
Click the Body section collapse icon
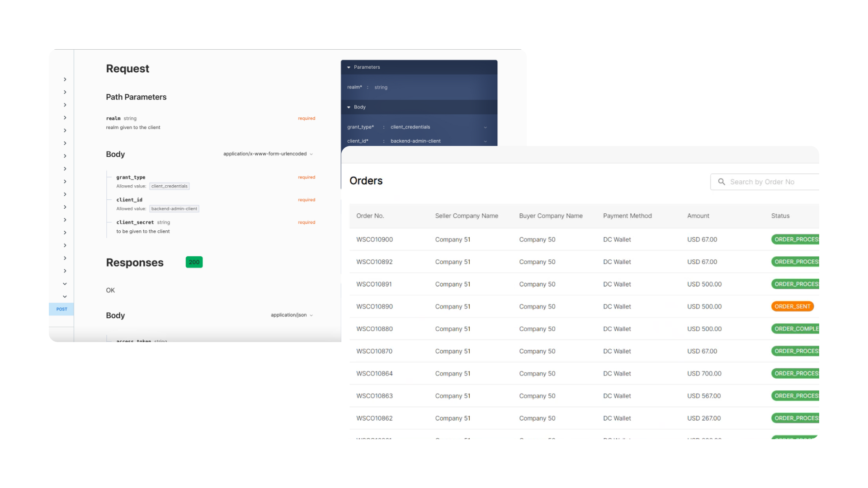349,107
